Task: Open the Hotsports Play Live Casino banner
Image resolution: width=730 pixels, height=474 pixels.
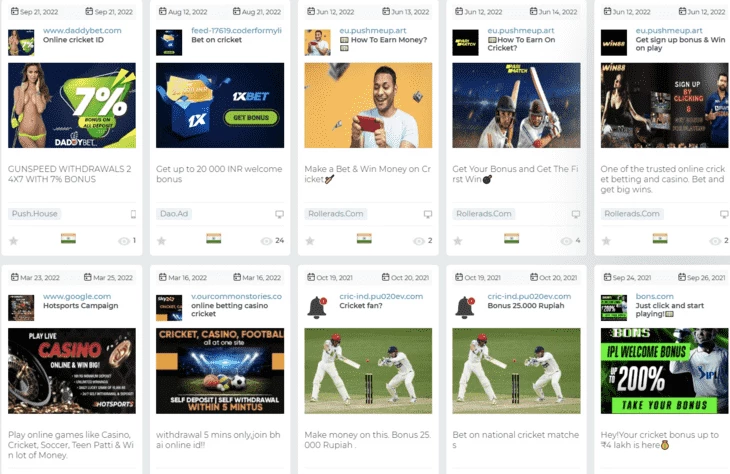Action: 72,371
